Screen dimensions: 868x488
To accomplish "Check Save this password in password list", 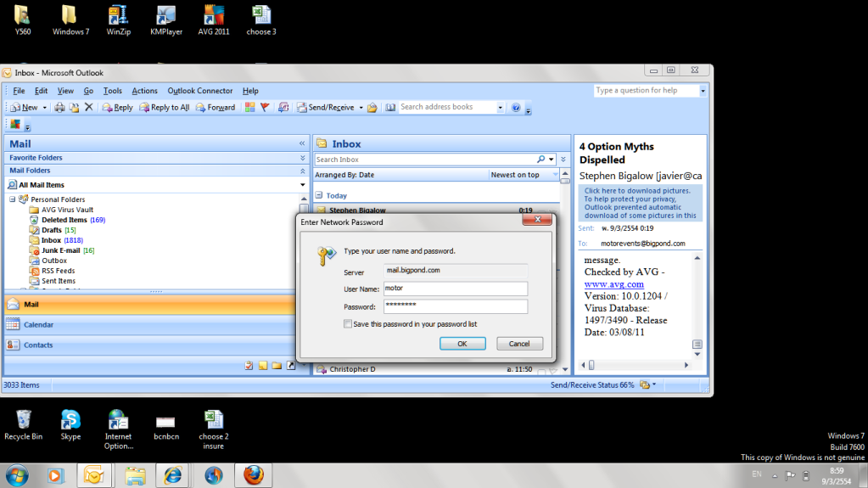I will click(348, 324).
